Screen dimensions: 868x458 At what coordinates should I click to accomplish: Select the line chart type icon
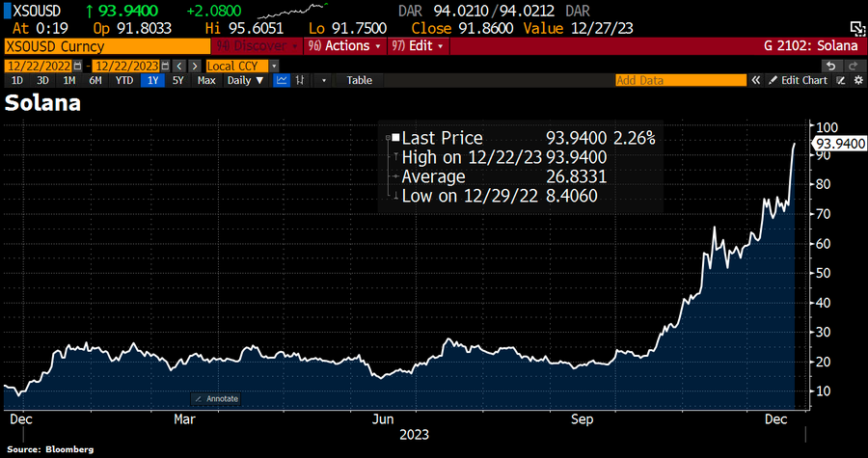pyautogui.click(x=283, y=80)
